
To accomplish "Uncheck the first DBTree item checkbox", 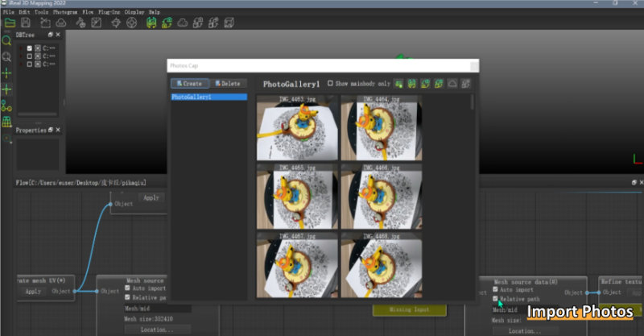I will tap(29, 48).
